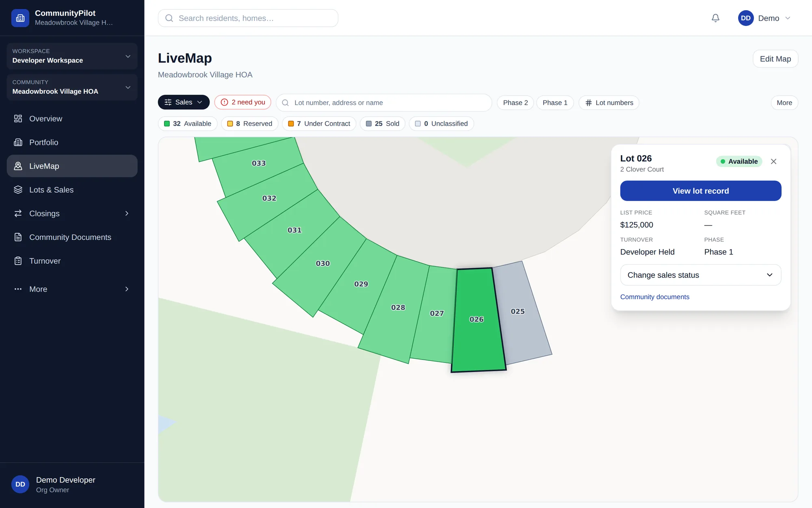Screen dimensions: 812x508
Task: Click the three-dots More icon in sidebar
Action: [x=18, y=289]
